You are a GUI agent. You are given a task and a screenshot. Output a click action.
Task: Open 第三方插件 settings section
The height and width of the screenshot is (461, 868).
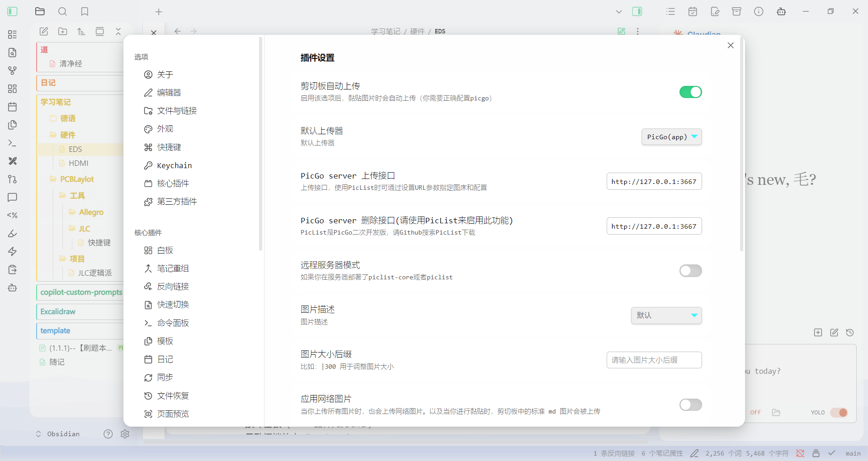176,202
